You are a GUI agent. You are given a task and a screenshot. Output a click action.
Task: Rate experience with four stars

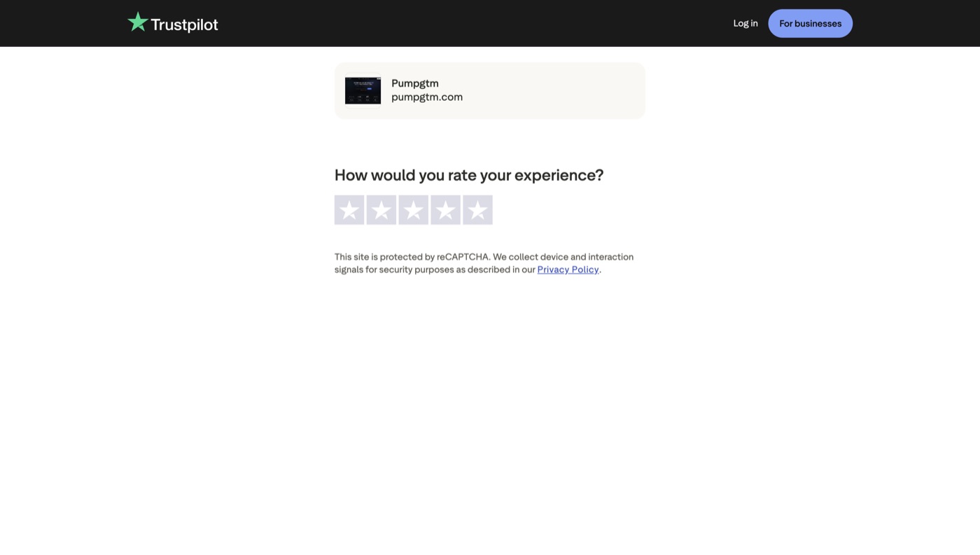(446, 210)
